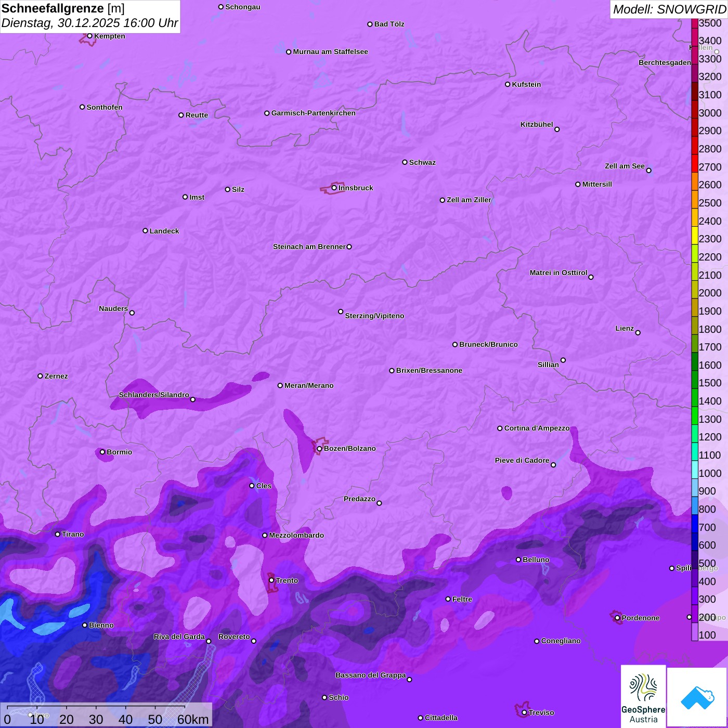Image resolution: width=728 pixels, height=728 pixels.
Task: Click the Lienz location marker dot
Action: 638,333
